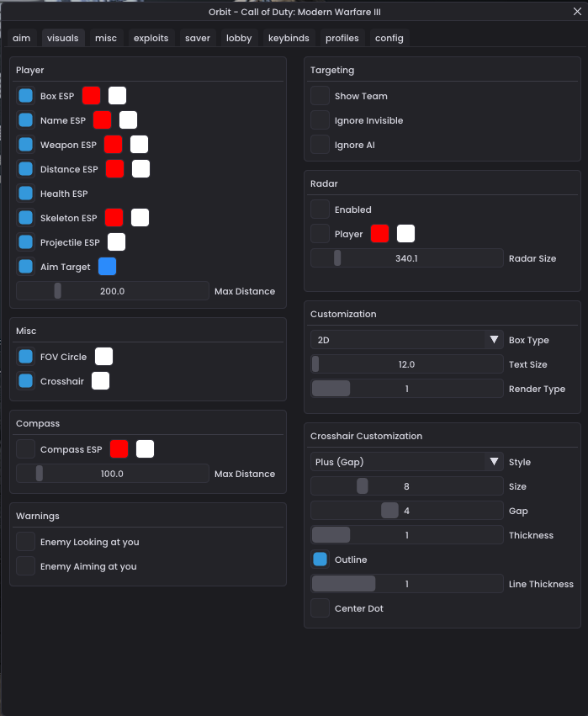Select the profiles tab
The width and height of the screenshot is (588, 716).
342,38
